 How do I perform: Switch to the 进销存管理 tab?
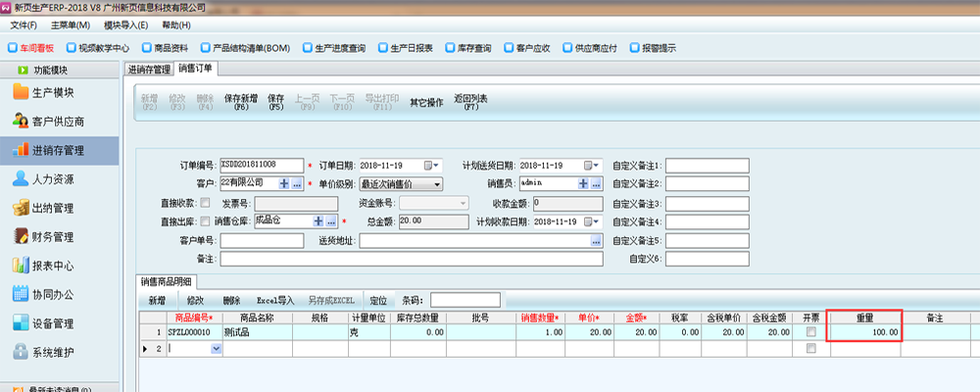149,70
